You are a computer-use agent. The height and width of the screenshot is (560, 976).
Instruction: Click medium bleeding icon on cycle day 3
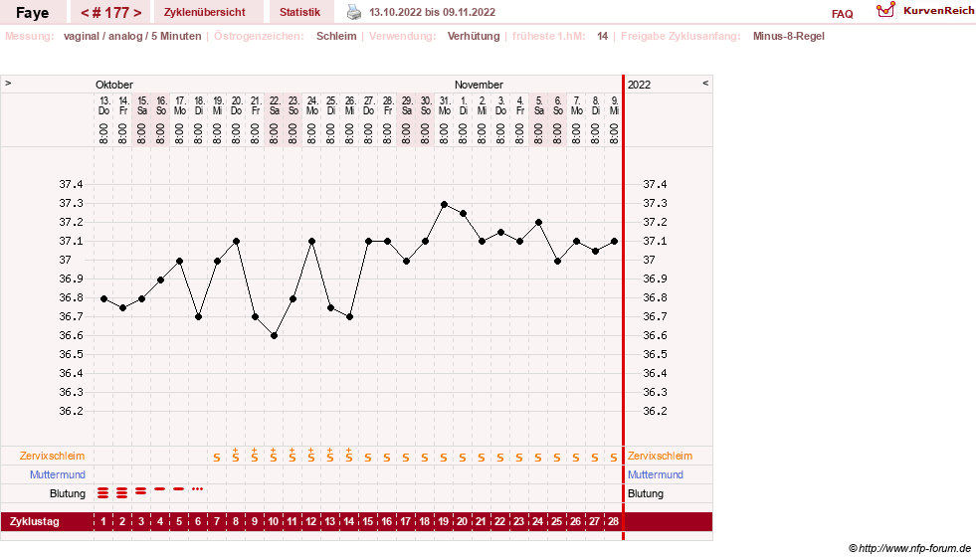click(x=141, y=491)
